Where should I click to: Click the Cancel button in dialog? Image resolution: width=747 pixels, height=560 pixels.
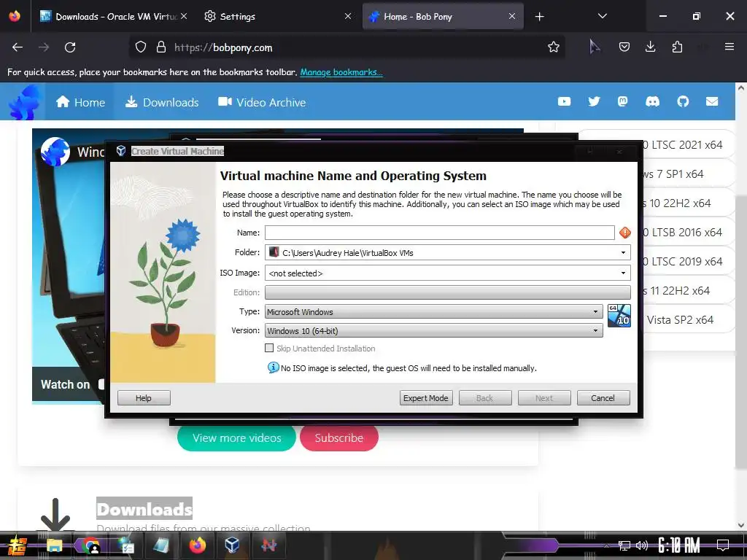point(603,398)
